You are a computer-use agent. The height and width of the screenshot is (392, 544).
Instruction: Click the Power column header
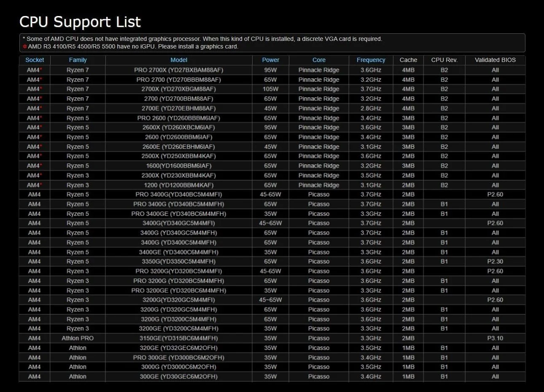(x=270, y=60)
